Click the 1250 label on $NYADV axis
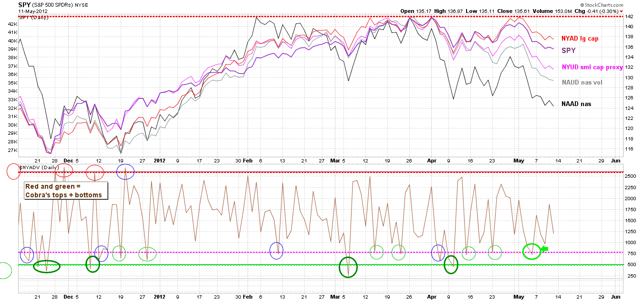The image size is (644, 301). coord(631,232)
